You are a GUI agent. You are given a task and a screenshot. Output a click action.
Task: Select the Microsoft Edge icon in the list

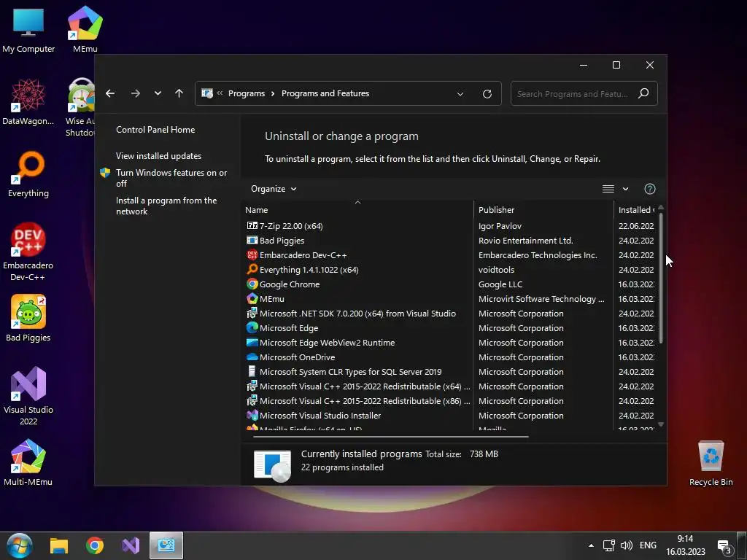point(252,327)
